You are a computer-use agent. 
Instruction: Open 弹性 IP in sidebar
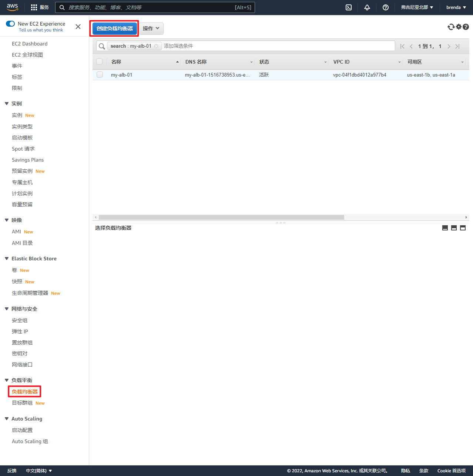click(20, 331)
